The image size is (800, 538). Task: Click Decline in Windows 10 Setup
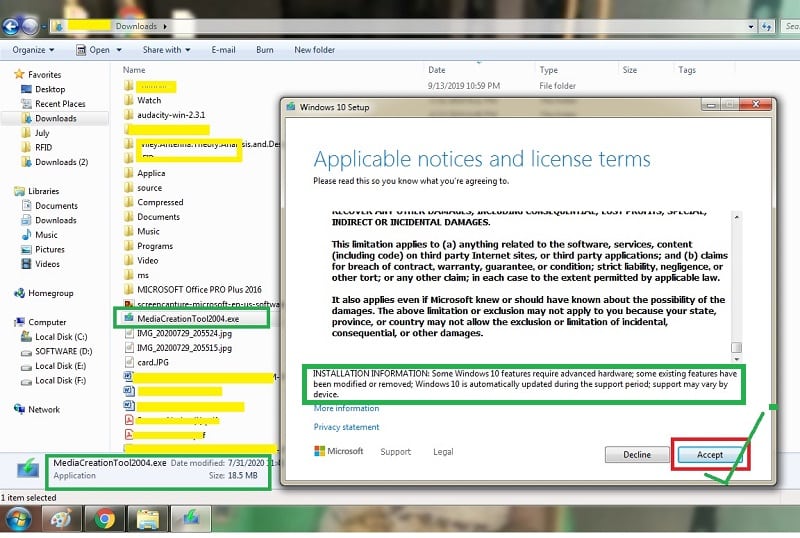click(x=637, y=454)
